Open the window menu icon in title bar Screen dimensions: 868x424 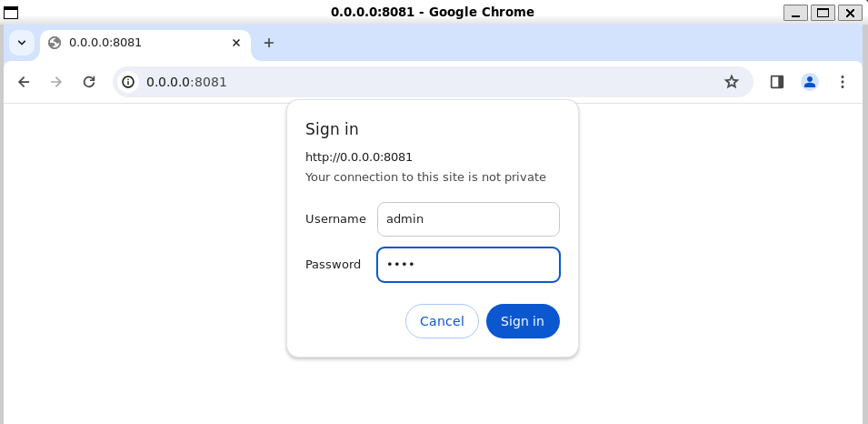point(12,12)
